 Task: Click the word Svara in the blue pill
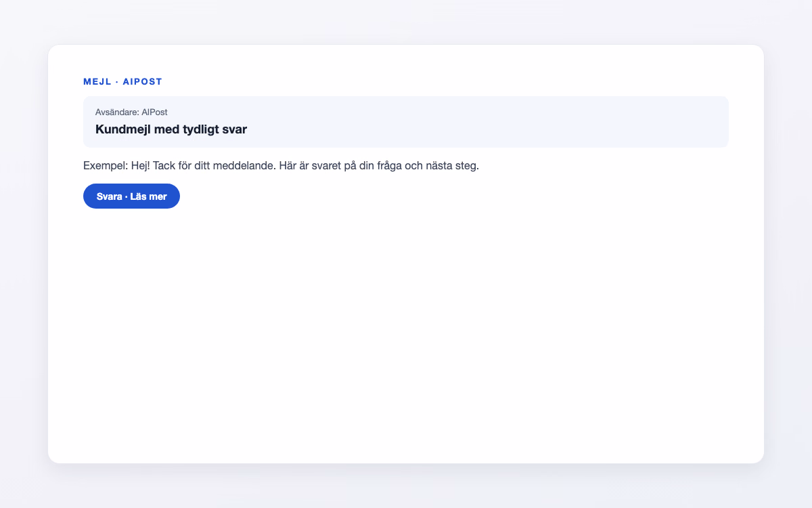(x=110, y=196)
